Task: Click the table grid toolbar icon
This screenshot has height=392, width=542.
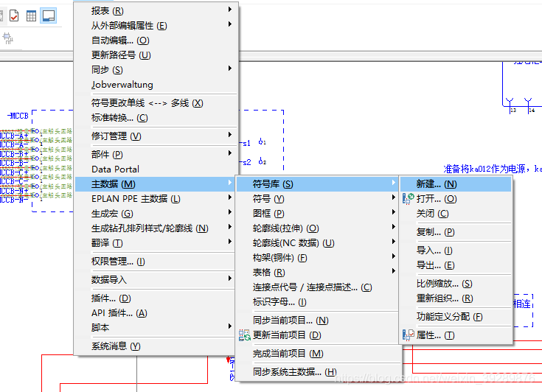Action: pos(31,15)
